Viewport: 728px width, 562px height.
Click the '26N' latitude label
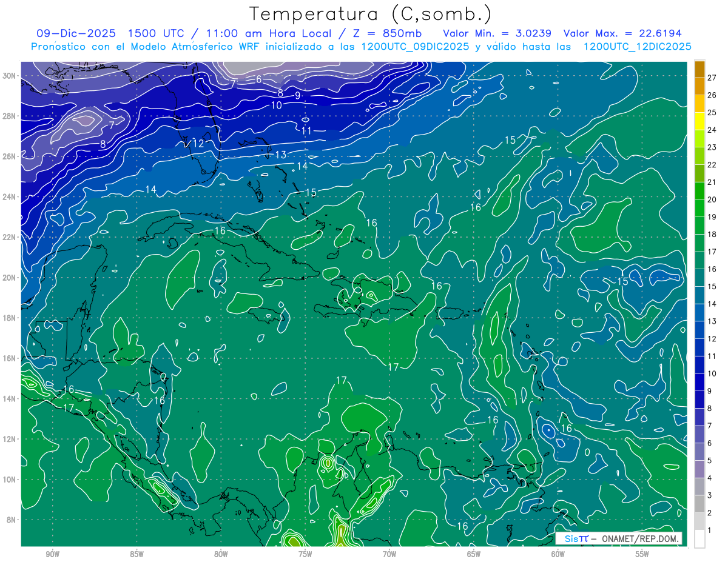pyautogui.click(x=10, y=156)
